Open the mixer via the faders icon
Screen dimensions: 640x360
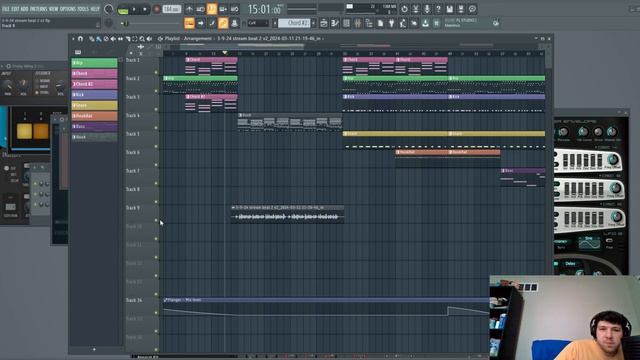click(358, 23)
